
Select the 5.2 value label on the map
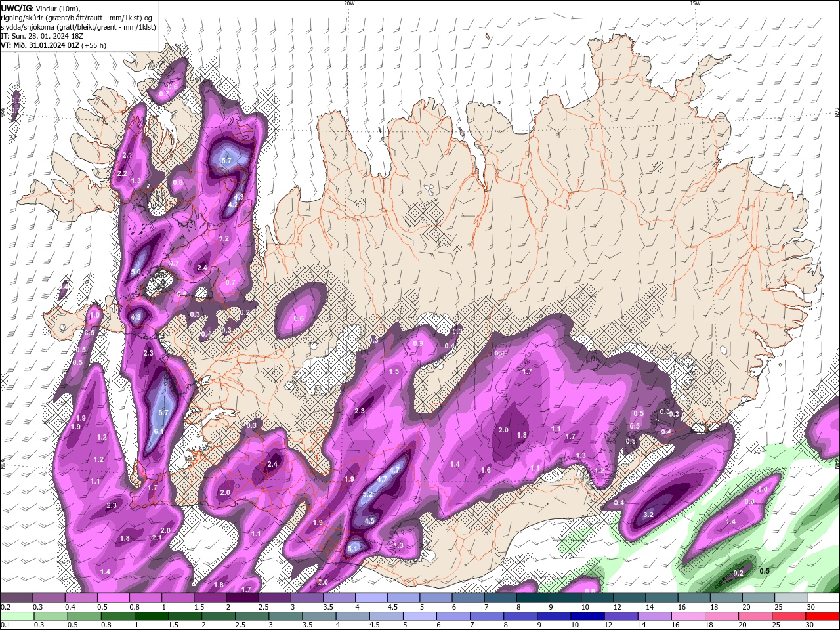(367, 494)
